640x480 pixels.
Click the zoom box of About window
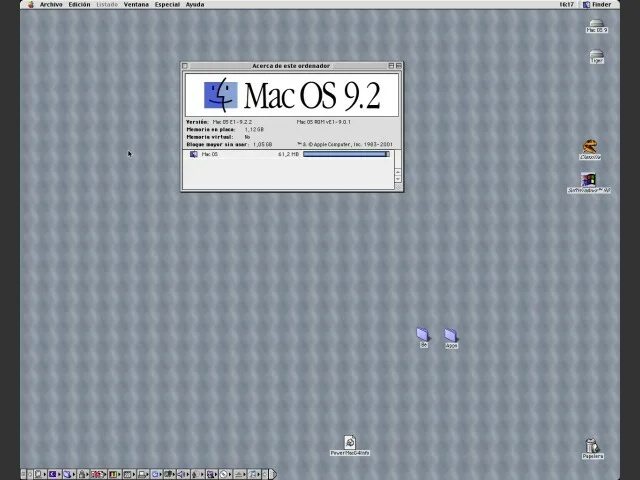(x=391, y=66)
